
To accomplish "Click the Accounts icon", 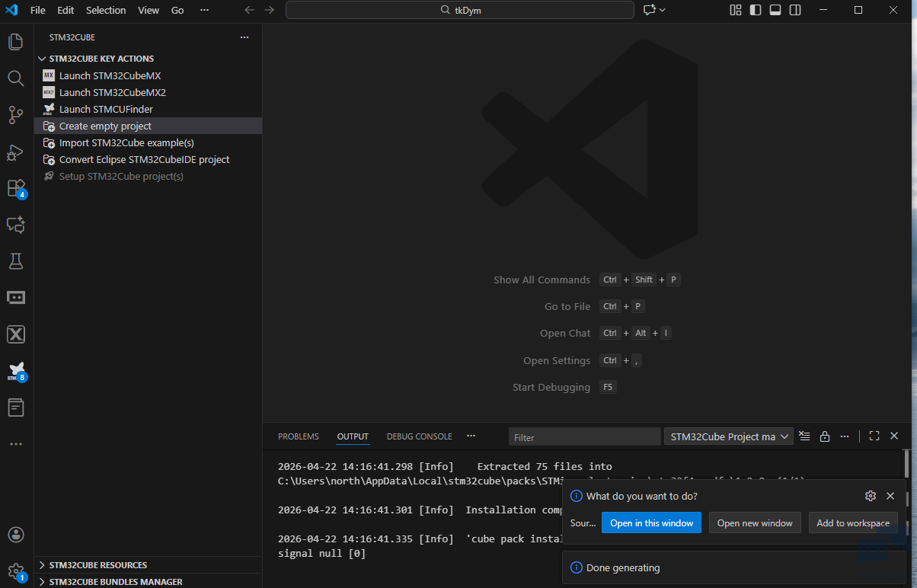I will point(16,534).
